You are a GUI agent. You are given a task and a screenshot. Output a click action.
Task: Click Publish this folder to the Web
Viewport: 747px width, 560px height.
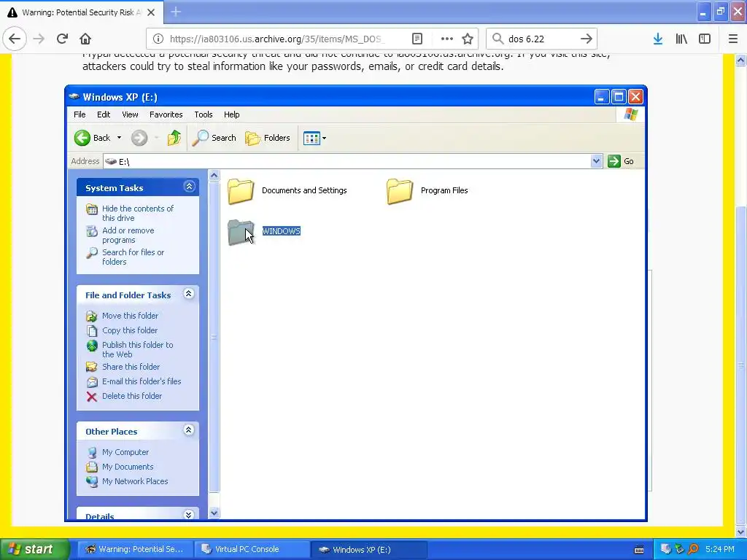click(x=138, y=349)
